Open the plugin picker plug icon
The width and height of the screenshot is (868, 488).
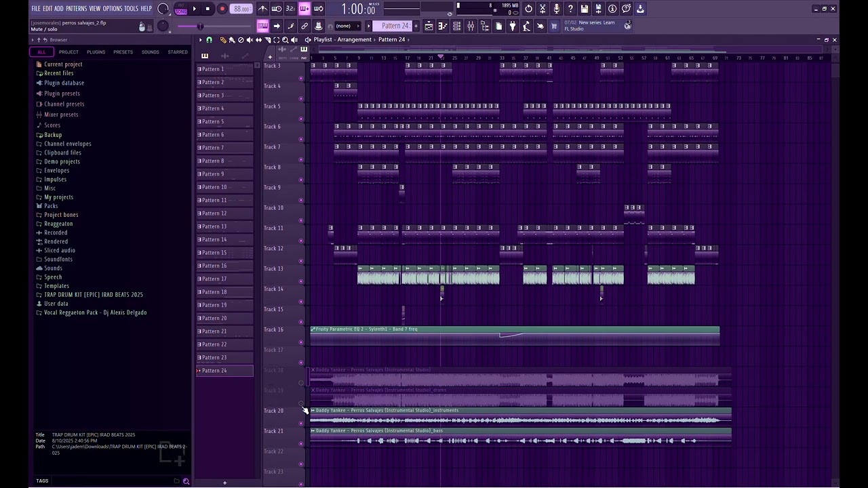[x=513, y=26]
